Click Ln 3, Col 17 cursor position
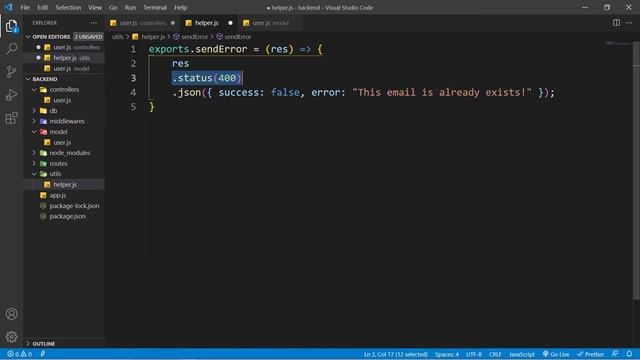 click(396, 354)
